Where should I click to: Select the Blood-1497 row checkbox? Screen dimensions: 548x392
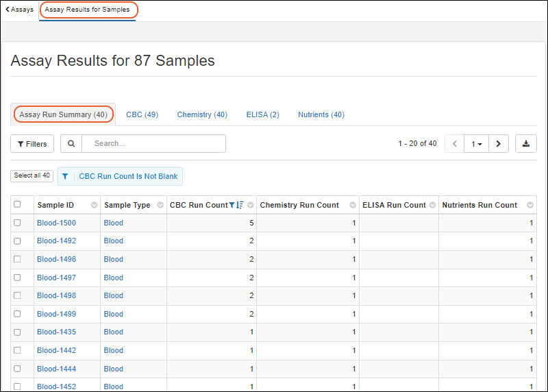coord(18,278)
